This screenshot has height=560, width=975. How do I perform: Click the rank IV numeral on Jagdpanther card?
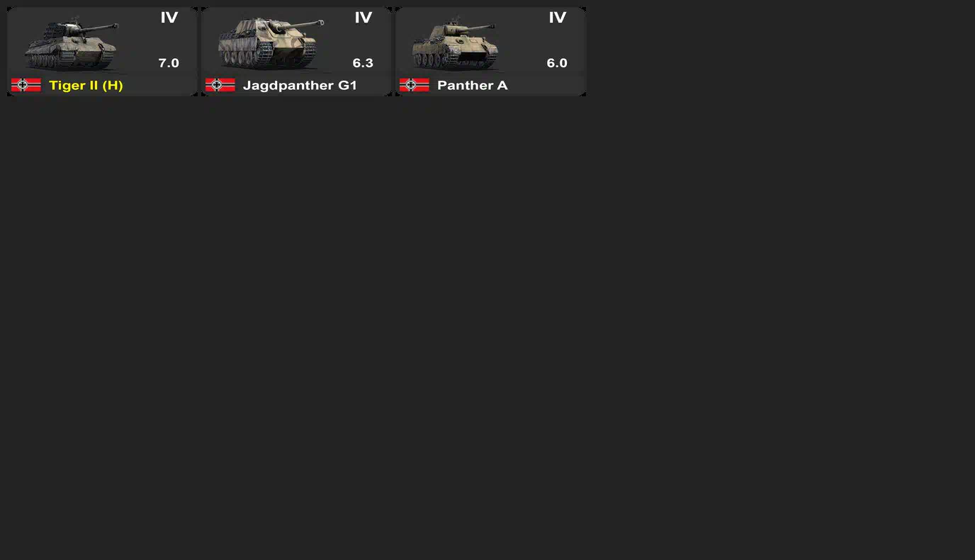(363, 18)
